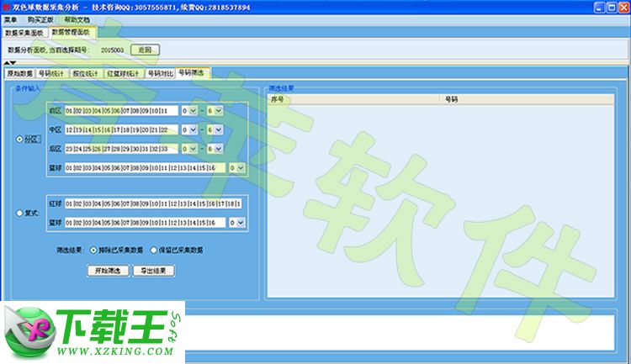
Task: Click the 前区 numbers input field
Action: [x=121, y=111]
